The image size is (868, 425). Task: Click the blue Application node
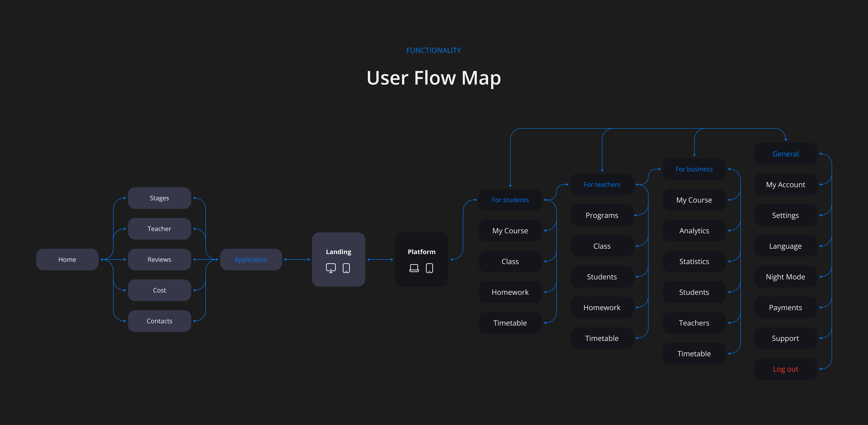click(x=251, y=260)
